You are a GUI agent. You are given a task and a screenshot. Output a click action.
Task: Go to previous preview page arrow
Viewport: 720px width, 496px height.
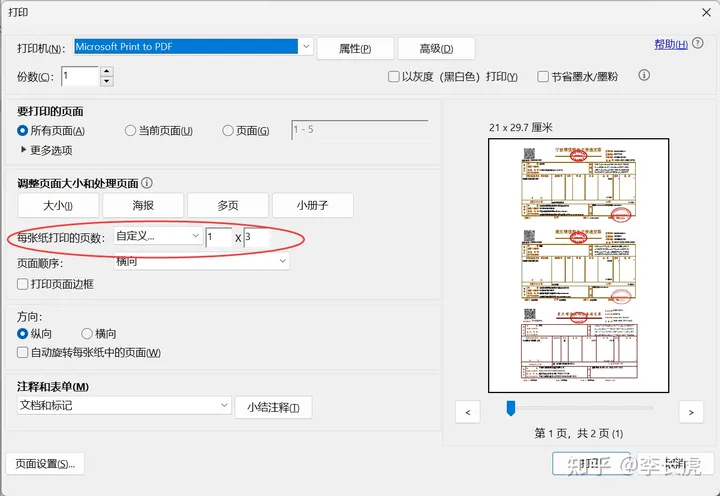(x=468, y=412)
